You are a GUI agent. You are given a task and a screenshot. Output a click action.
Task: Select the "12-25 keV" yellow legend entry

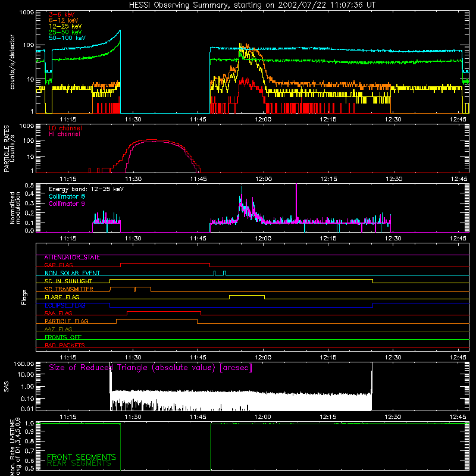65,26
